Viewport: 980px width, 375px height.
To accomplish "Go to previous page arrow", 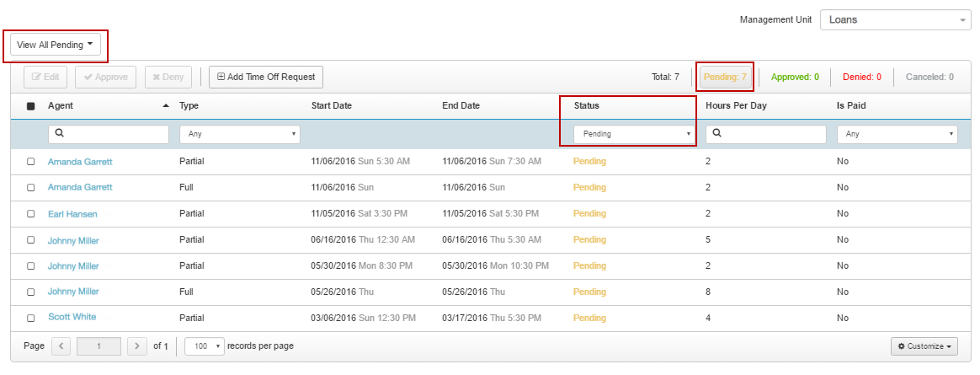I will tap(61, 346).
